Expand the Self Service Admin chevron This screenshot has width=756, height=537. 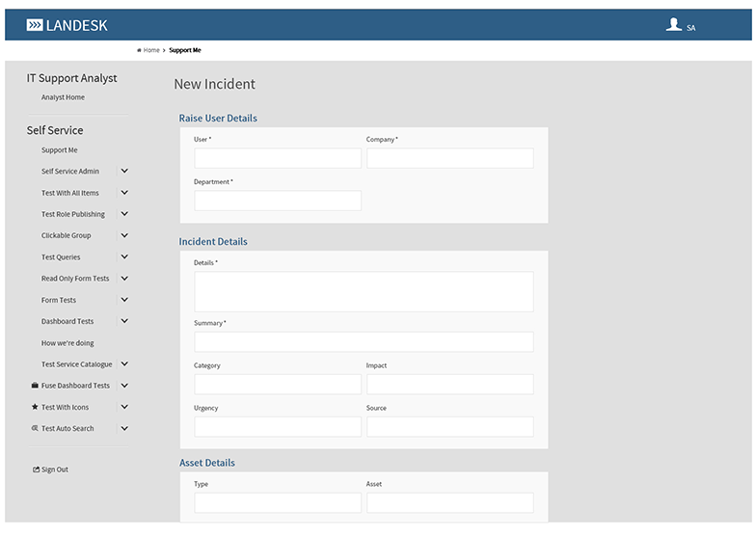(x=124, y=172)
